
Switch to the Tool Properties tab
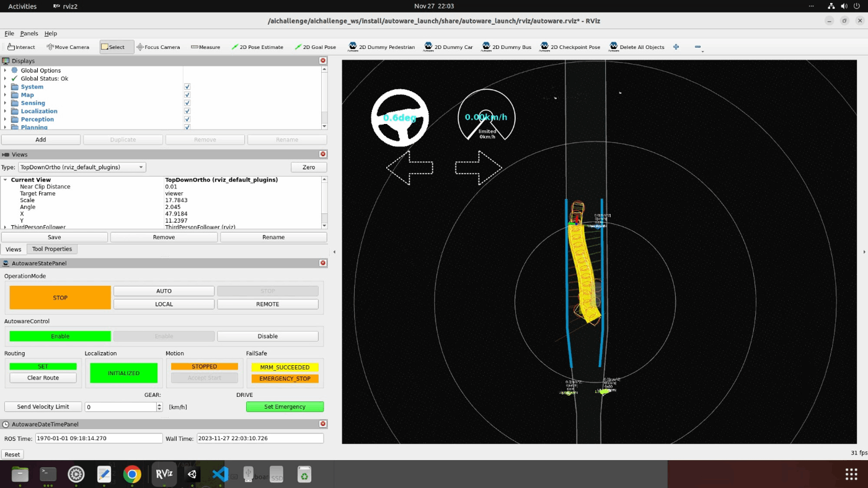click(52, 249)
